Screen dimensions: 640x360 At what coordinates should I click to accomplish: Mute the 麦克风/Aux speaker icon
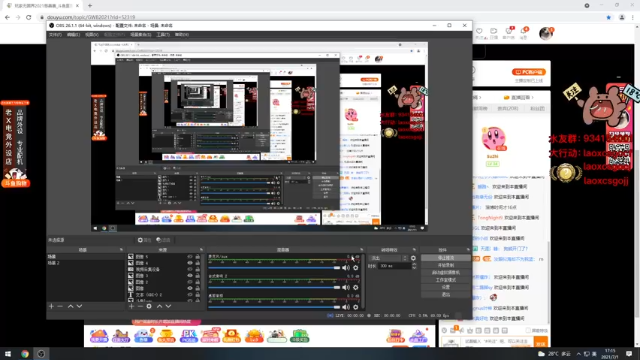(x=346, y=268)
